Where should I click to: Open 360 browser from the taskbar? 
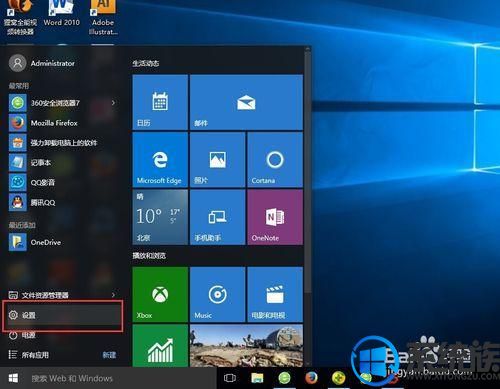click(x=284, y=378)
